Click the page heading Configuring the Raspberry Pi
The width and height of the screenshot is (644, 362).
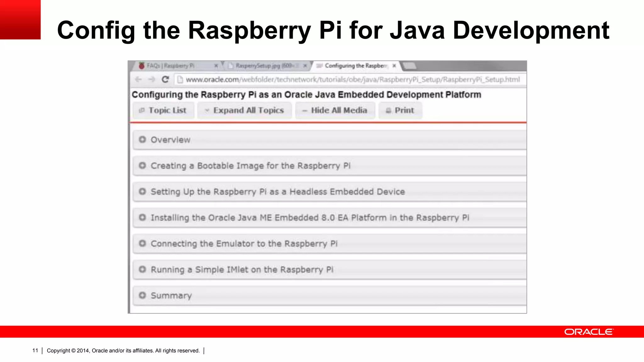tap(306, 95)
